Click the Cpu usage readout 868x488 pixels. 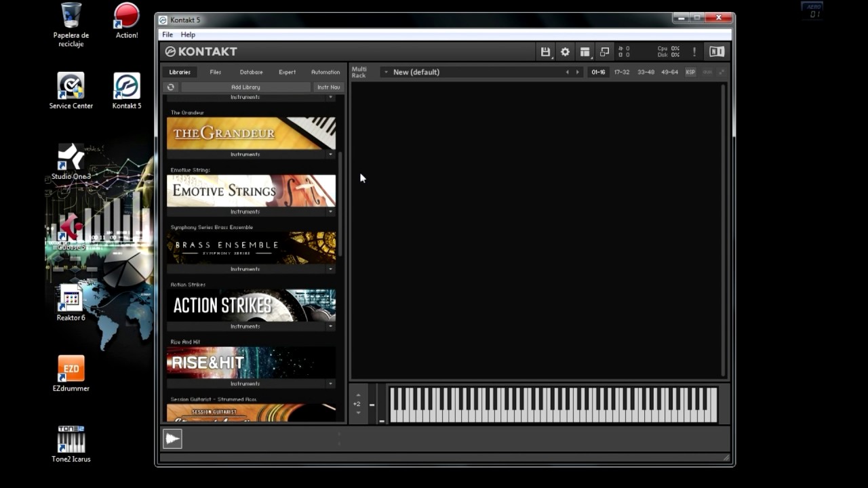(x=669, y=48)
